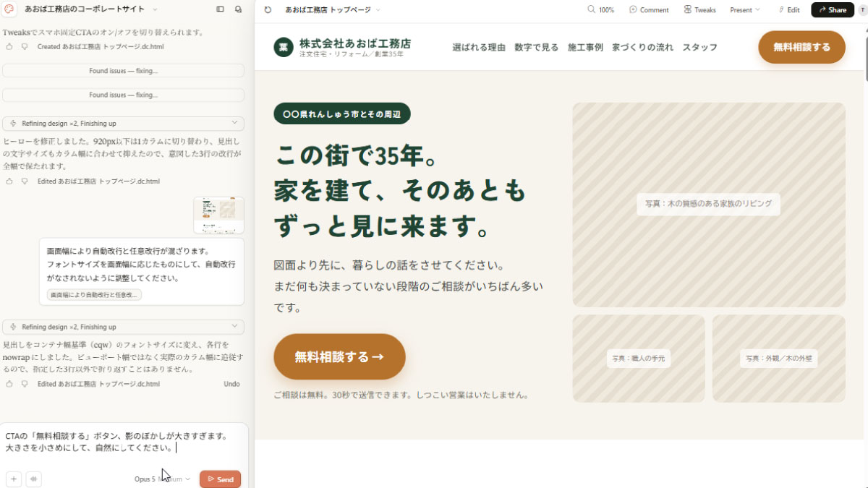Open the Tweaks panel

699,10
